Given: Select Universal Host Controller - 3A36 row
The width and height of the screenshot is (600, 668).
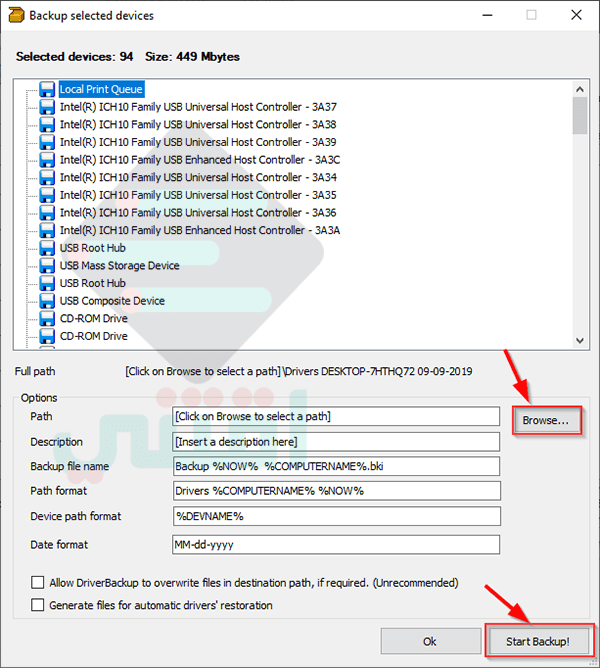Looking at the screenshot, I should (x=198, y=213).
